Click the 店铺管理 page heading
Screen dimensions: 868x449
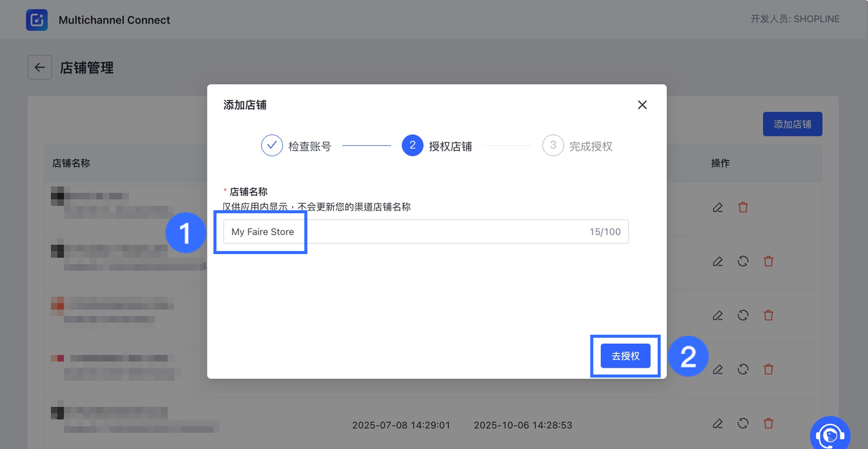coord(87,67)
